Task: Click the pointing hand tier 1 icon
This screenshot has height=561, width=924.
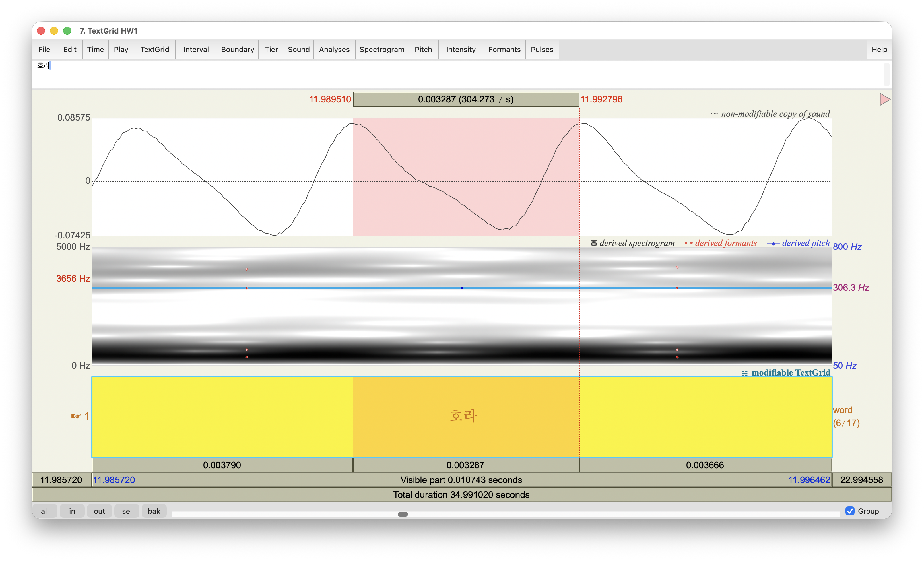Action: 76,416
